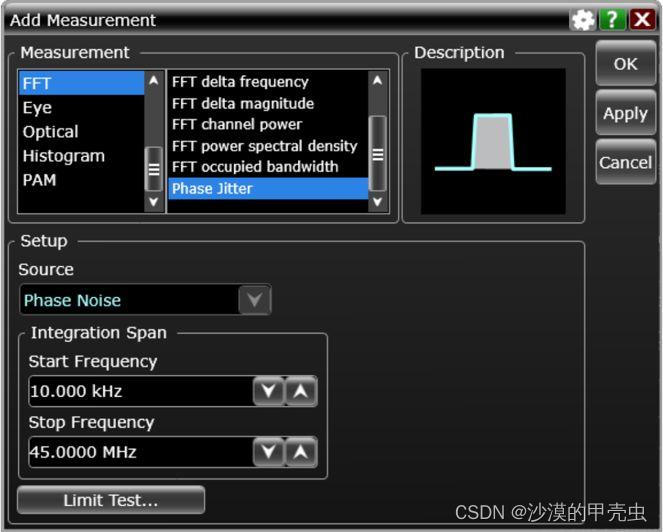663x532 pixels.
Task: Select PAM measurement category
Action: click(81, 180)
